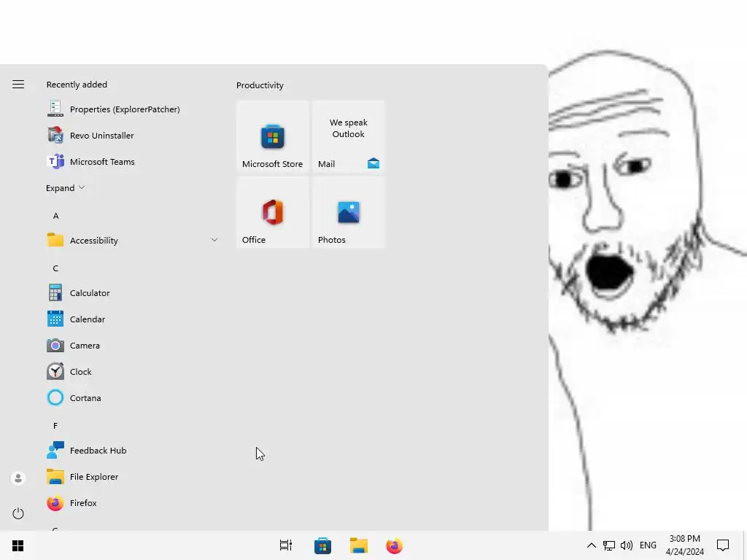
Task: Click the letter C section header
Action: coord(55,268)
